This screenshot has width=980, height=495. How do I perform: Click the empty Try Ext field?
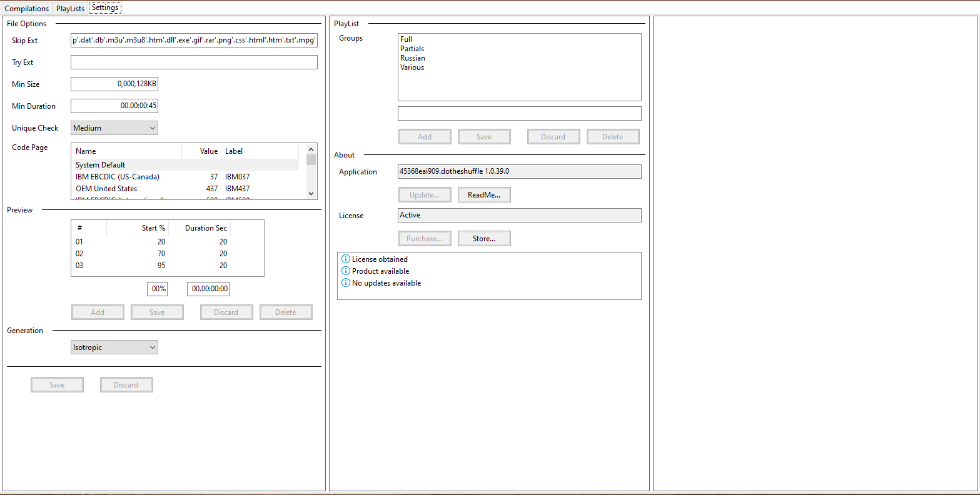coord(194,62)
